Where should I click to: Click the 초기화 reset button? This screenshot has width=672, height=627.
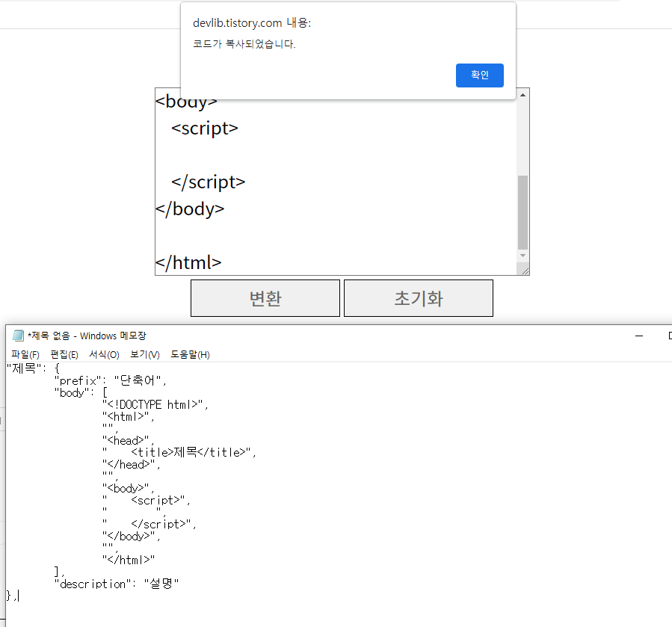click(x=419, y=298)
